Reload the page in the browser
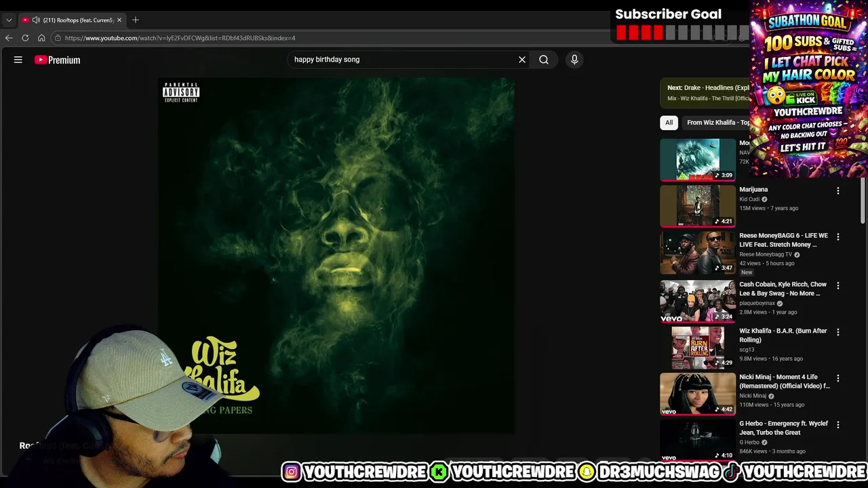Screen dimensions: 868x488 25,38
